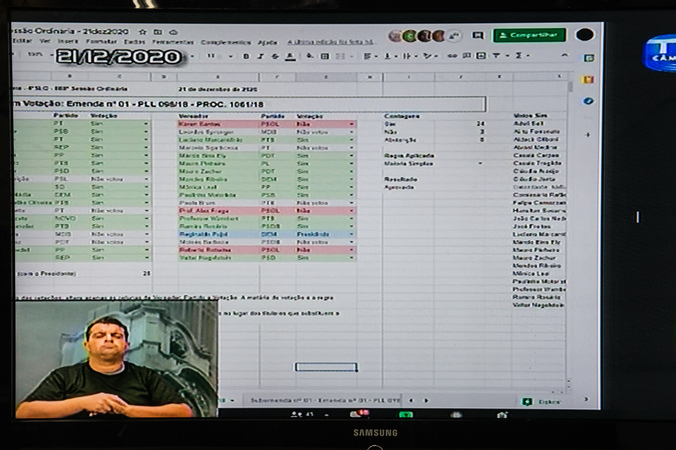The image size is (676, 450).
Task: Open the zoom percentage dropdown
Action: pos(39,55)
